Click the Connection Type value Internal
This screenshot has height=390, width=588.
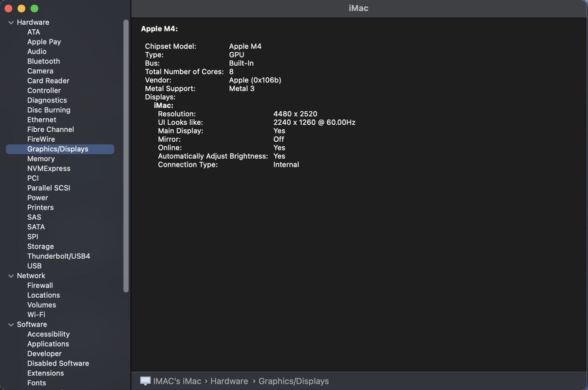(286, 165)
